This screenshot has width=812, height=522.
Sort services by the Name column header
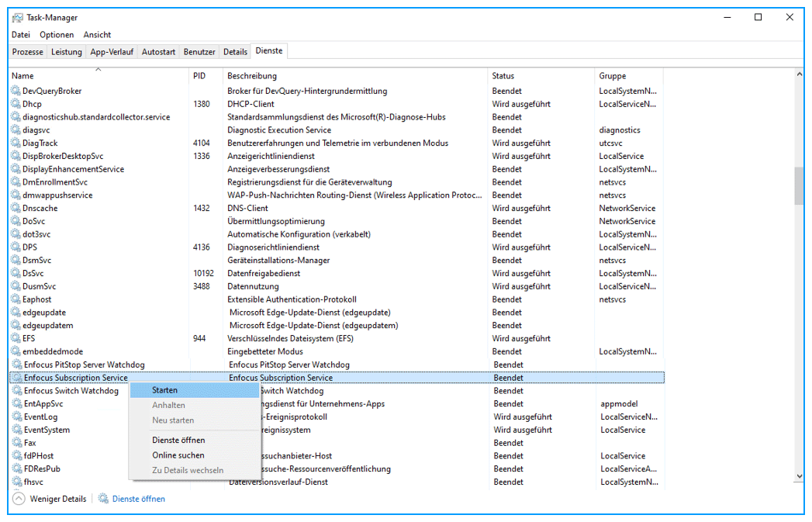click(23, 76)
